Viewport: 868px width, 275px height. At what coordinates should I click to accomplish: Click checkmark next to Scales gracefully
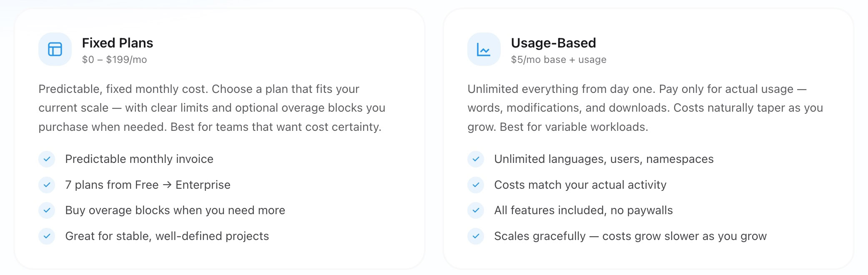tap(476, 236)
